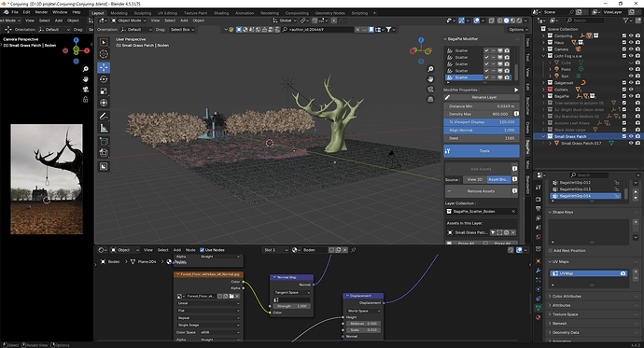Screen dimensions: 644x348
Task: Expand the Texture Space panel
Action: tap(566, 314)
